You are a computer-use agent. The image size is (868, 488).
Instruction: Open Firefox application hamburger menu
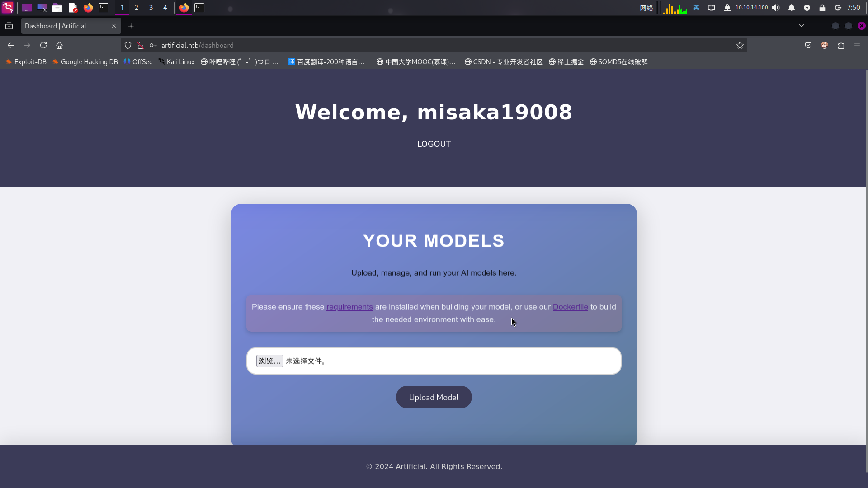pos(857,45)
